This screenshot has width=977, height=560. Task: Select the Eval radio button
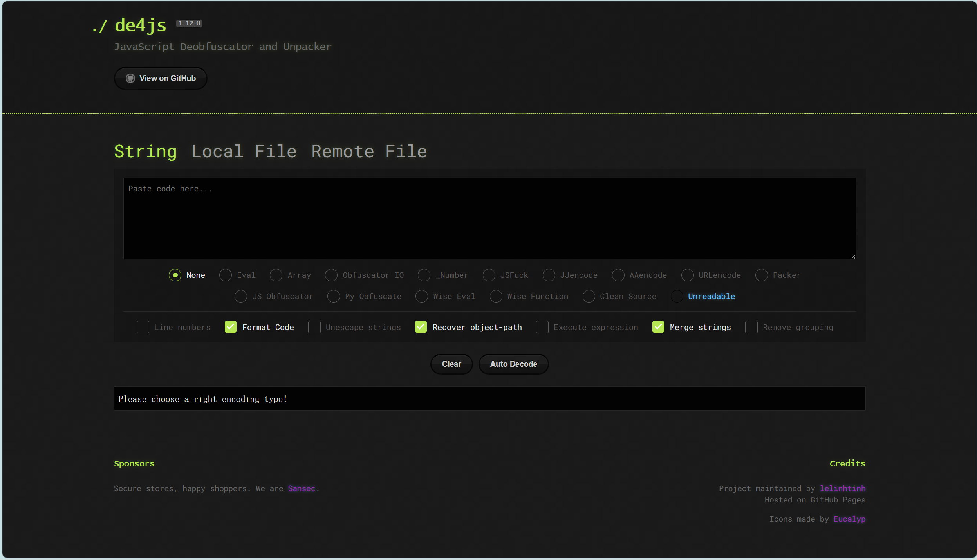pos(226,275)
